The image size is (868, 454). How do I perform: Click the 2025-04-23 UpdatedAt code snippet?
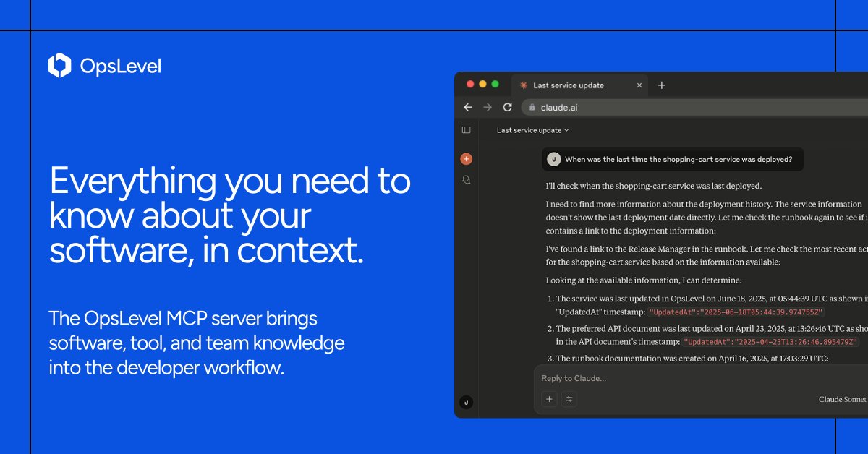[x=771, y=341]
